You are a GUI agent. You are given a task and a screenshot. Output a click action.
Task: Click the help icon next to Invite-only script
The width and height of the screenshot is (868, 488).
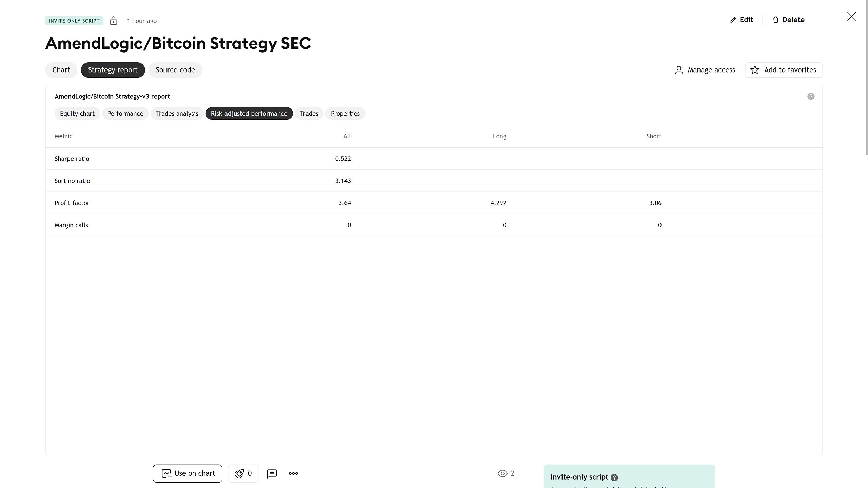614,477
